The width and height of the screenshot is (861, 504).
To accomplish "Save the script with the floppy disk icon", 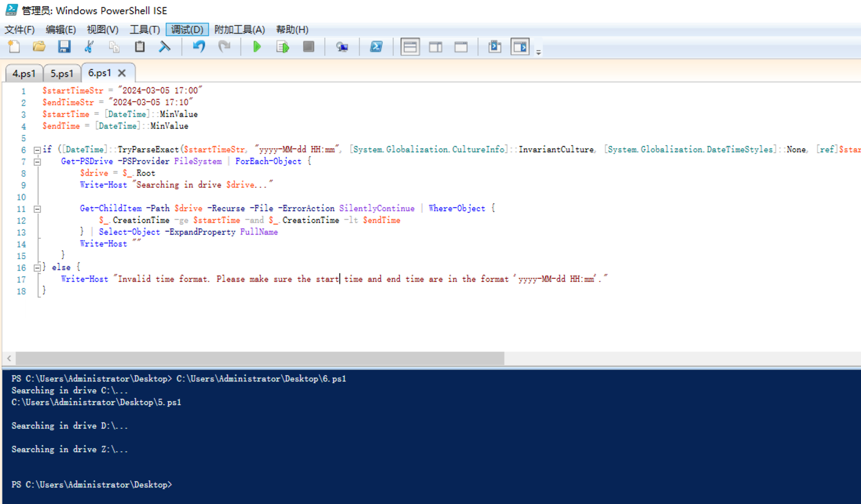I will point(64,47).
